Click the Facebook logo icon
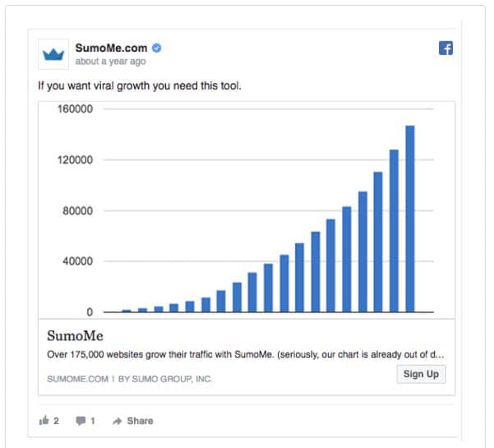The width and height of the screenshot is (494, 448). tap(446, 48)
